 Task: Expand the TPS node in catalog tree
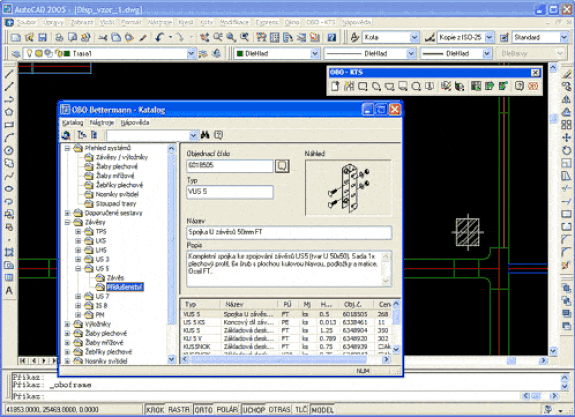[x=78, y=231]
